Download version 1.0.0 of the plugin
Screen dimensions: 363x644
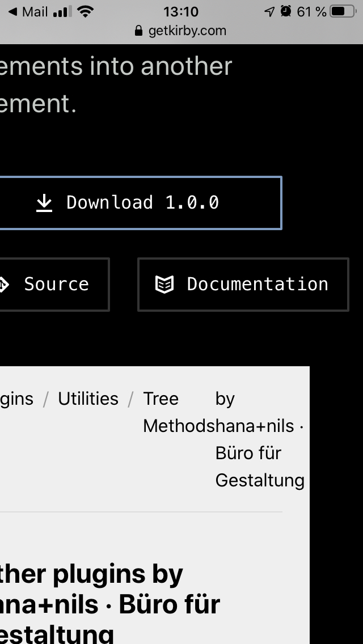141,202
